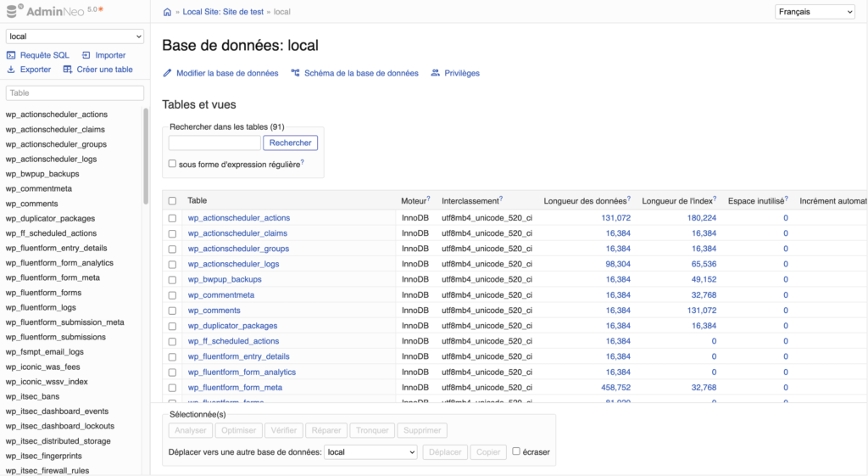
Task: Click the create table grid icon
Action: (68, 70)
